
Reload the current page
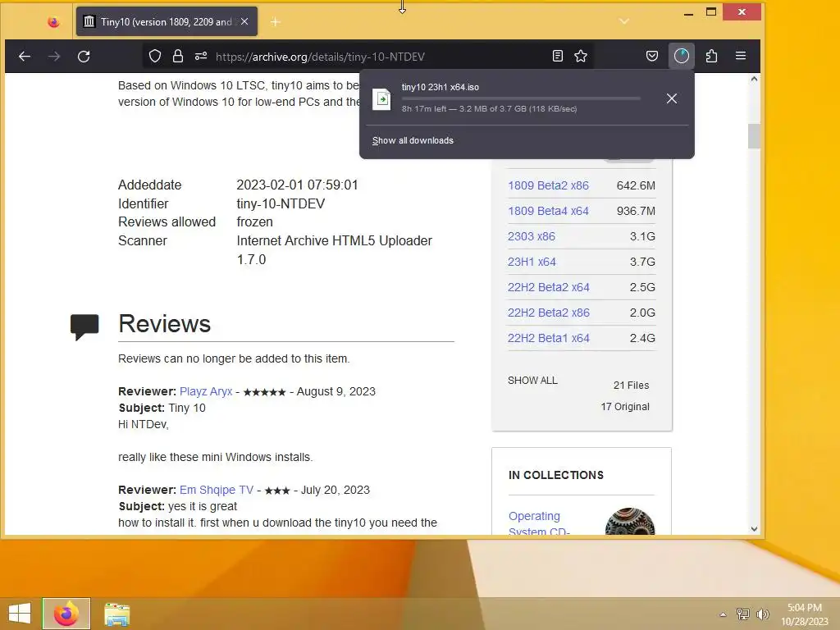[84, 57]
